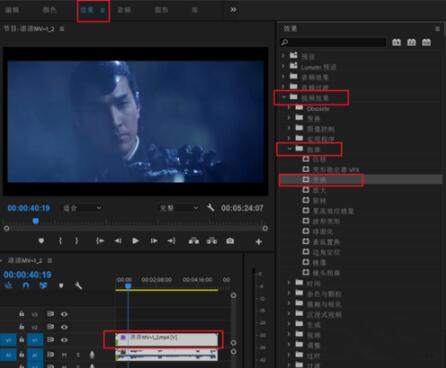Click the Export Frame camera icon
The width and height of the screenshot is (446, 368).
coord(230,241)
